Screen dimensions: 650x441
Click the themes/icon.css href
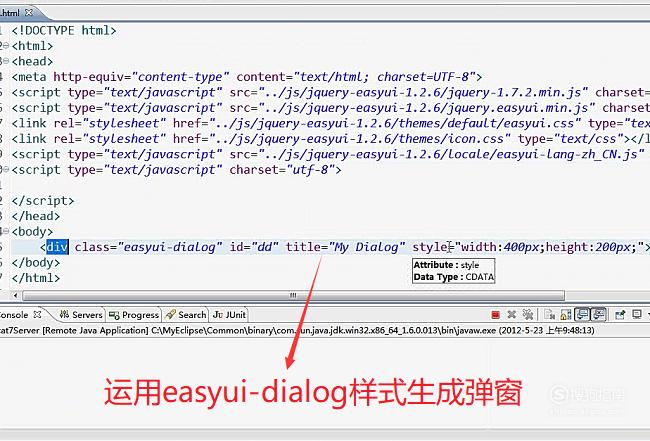tap(360, 139)
